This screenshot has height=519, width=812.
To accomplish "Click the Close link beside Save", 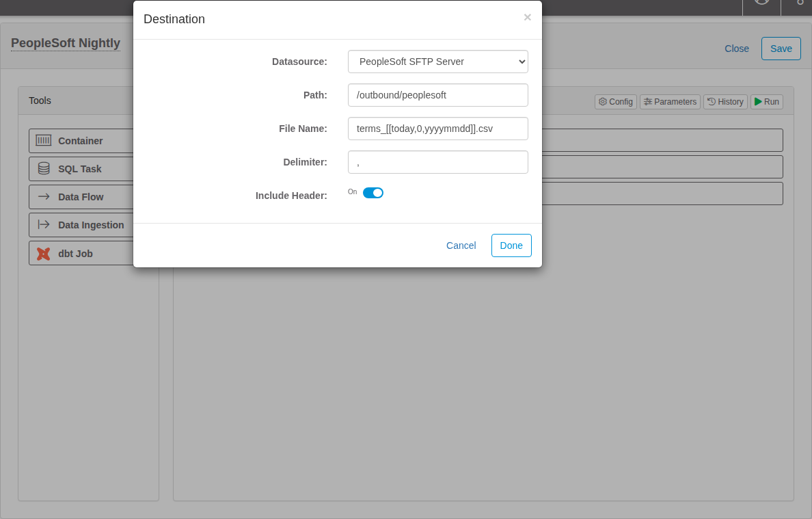I will (x=736, y=49).
